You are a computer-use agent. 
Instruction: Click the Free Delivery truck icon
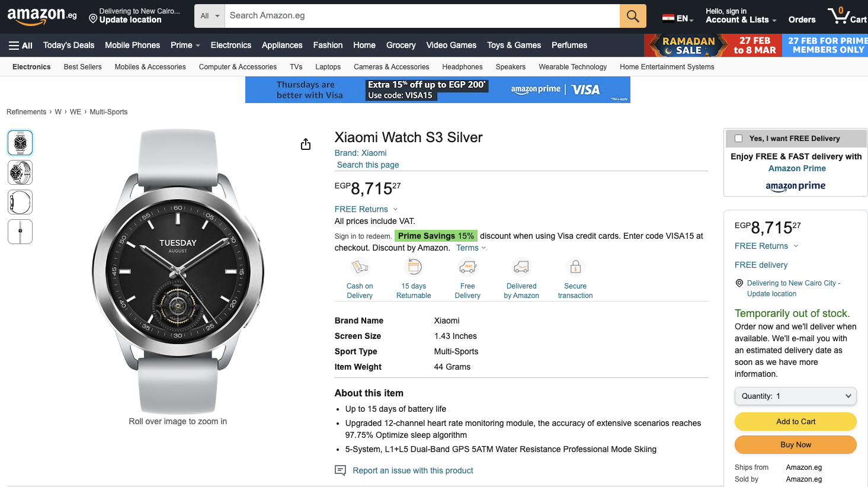467,267
